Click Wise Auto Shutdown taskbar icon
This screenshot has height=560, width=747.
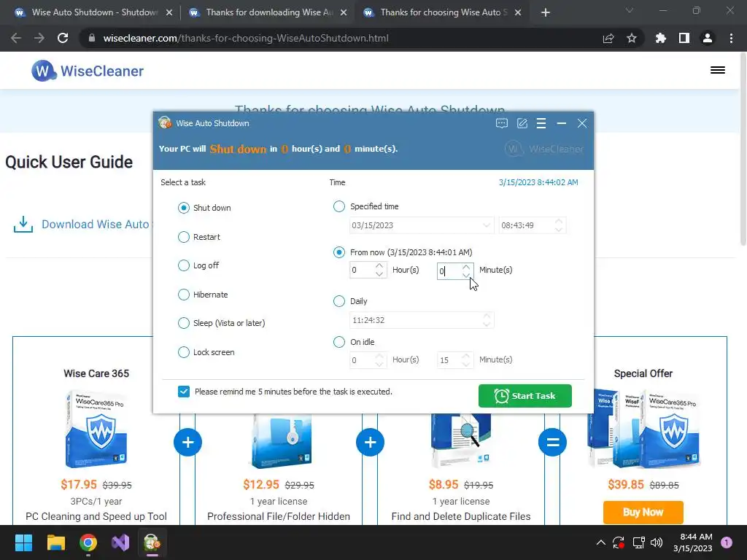[152, 542]
